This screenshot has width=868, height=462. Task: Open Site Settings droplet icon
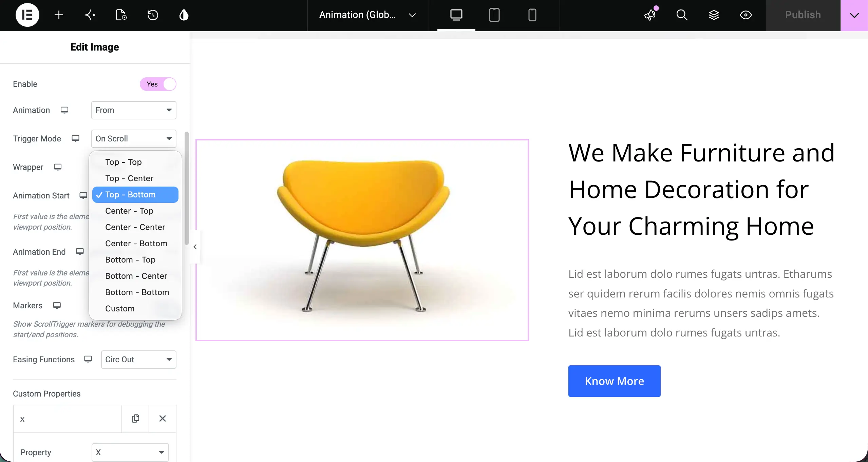184,15
